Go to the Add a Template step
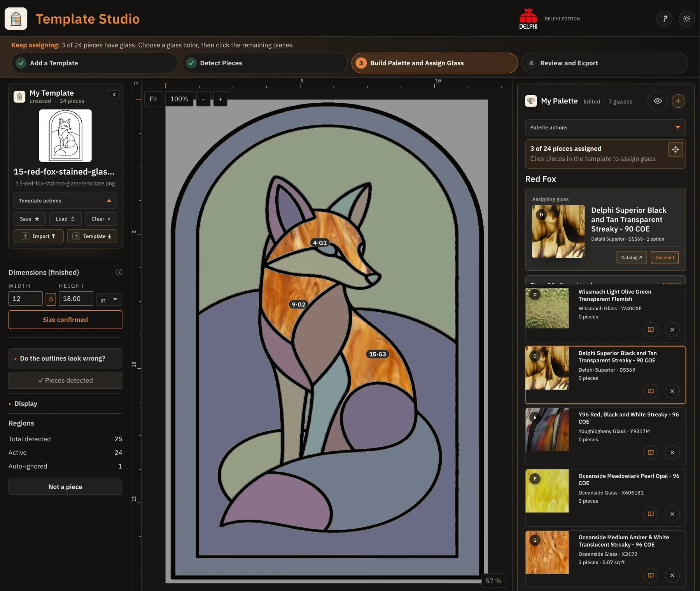This screenshot has width=700, height=591. tap(94, 63)
